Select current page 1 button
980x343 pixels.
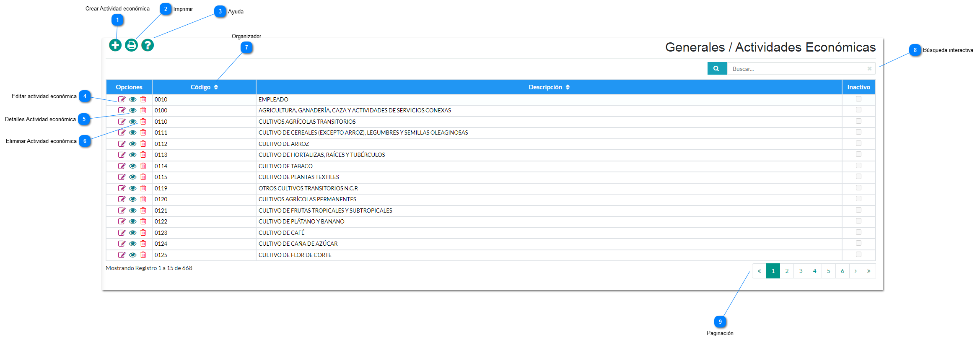click(x=773, y=271)
